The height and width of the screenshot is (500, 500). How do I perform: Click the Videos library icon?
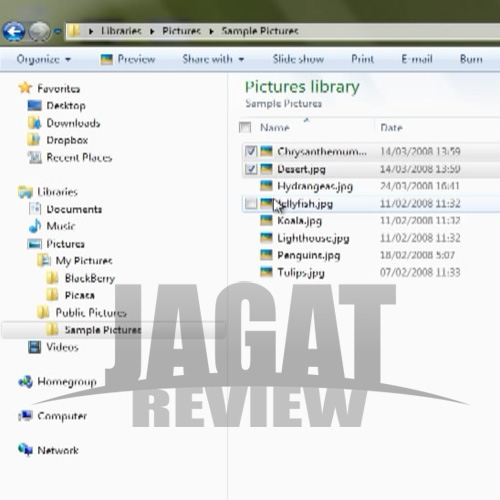click(x=35, y=347)
